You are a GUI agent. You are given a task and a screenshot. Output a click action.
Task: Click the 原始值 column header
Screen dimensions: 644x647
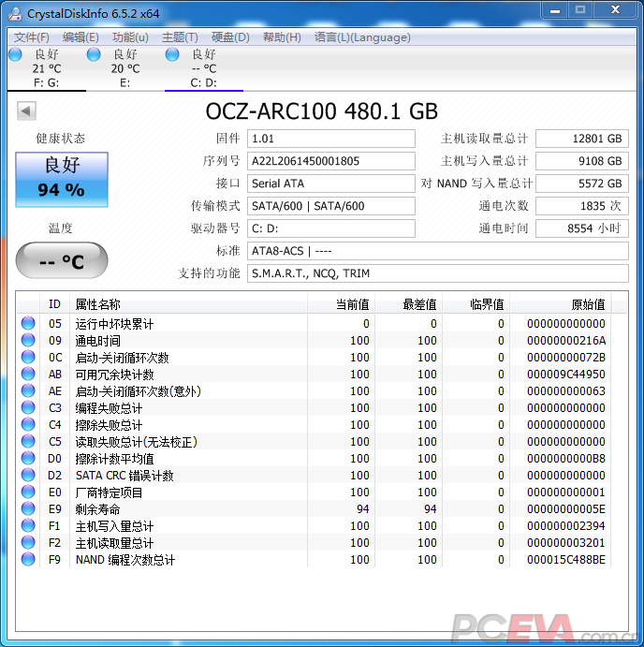pos(561,304)
